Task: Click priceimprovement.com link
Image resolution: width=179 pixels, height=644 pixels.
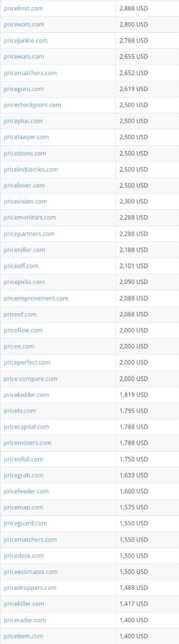Action: point(36,298)
